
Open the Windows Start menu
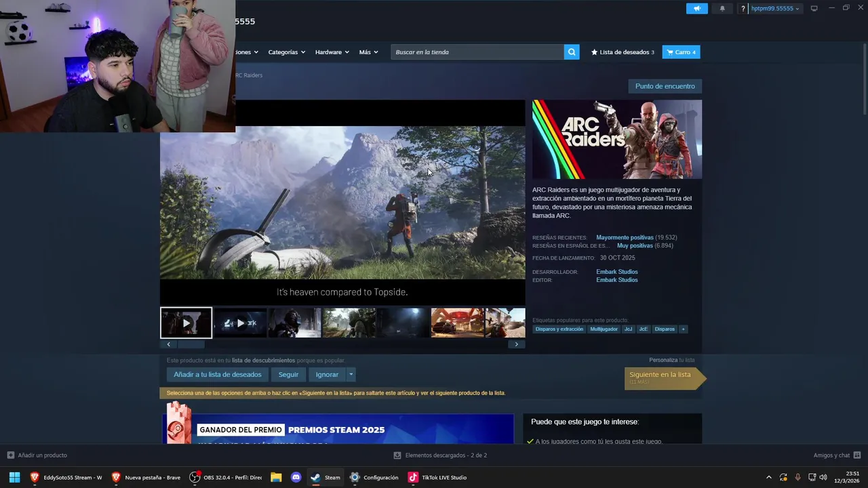pos(14,477)
